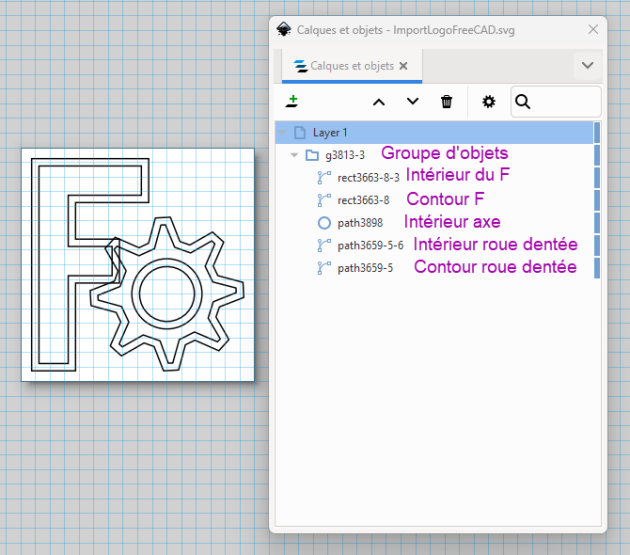This screenshot has height=555, width=630.
Task: Close the Calques et objets tab
Action: coord(404,66)
